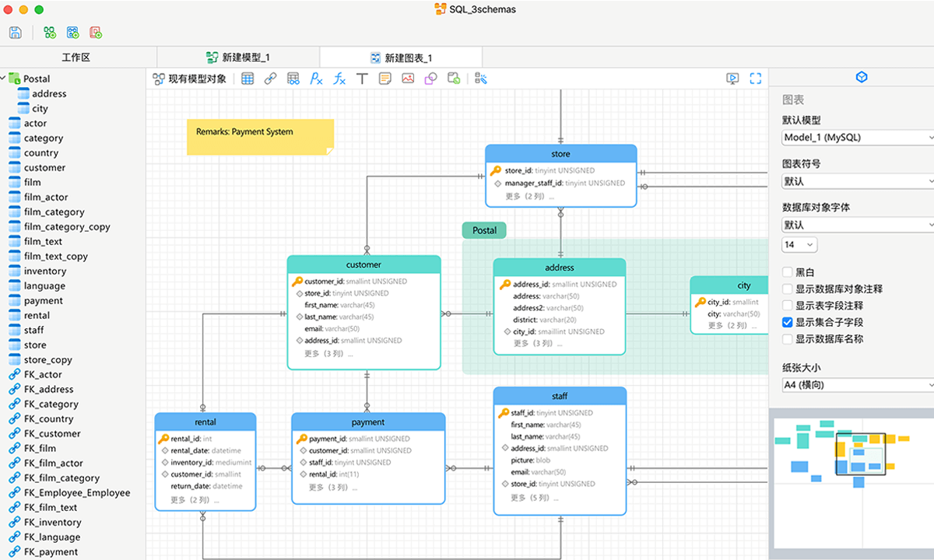Select the Shape tool icon
Viewport: 934px width, 560px height.
click(x=430, y=79)
